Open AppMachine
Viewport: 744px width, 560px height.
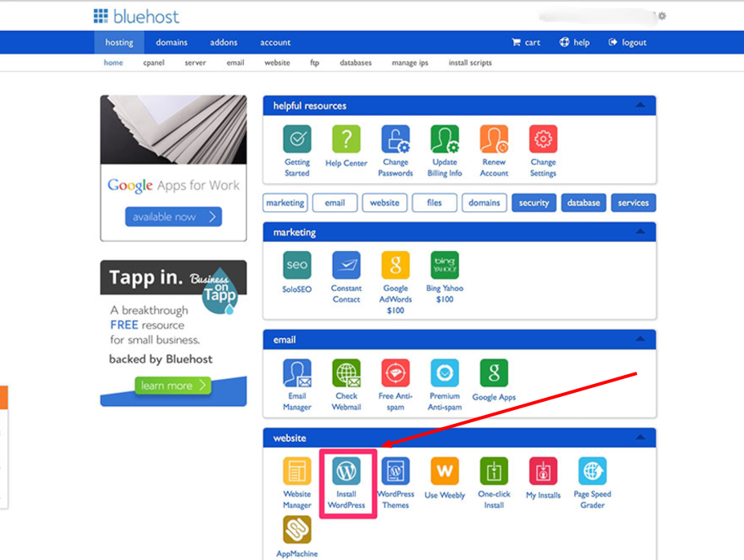click(x=297, y=530)
